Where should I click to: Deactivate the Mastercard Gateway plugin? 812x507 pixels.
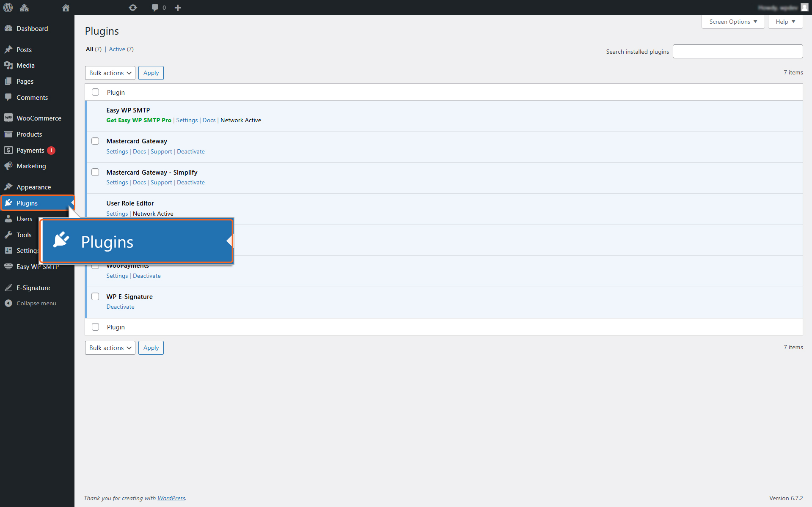(191, 151)
